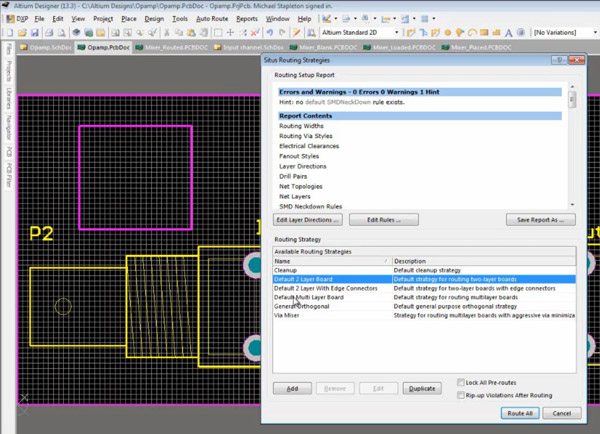The width and height of the screenshot is (600, 434).
Task: Switch to the Opamp.SchDoc tab
Action: [46, 47]
